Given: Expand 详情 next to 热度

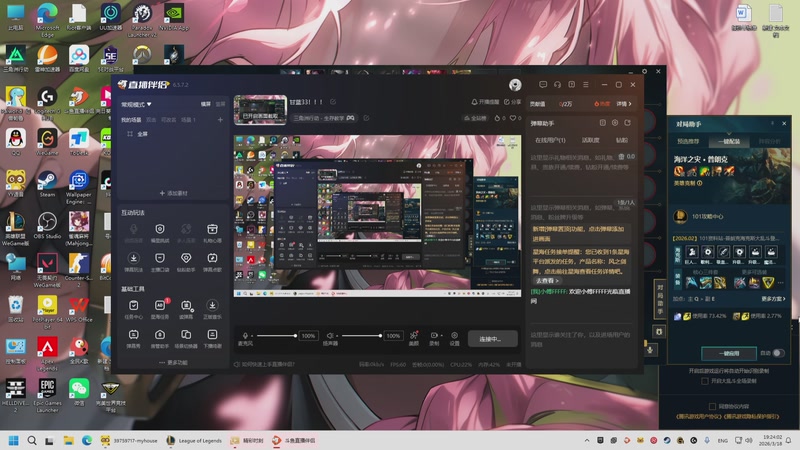Looking at the screenshot, I should click(624, 104).
